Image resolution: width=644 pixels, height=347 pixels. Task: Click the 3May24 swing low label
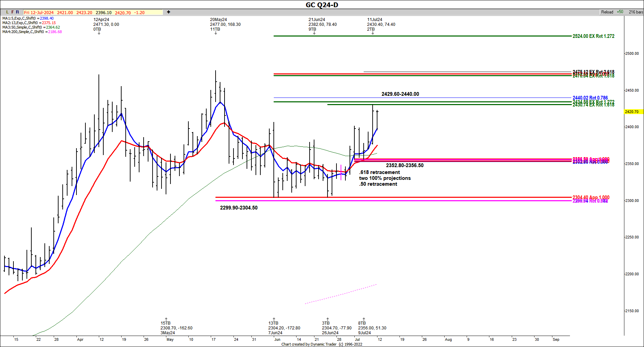click(168, 333)
